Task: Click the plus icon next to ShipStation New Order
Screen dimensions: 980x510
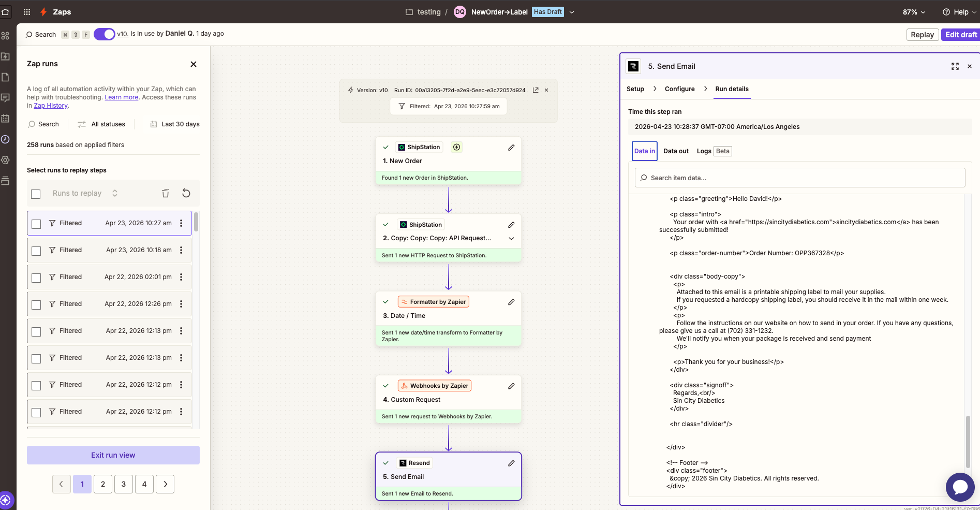Action: (456, 147)
